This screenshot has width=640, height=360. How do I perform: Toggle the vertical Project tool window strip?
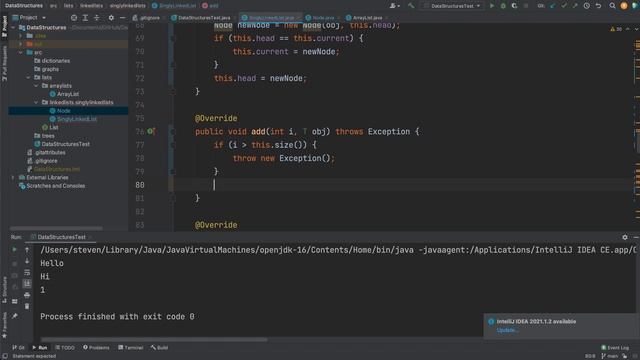pyautogui.click(x=4, y=26)
